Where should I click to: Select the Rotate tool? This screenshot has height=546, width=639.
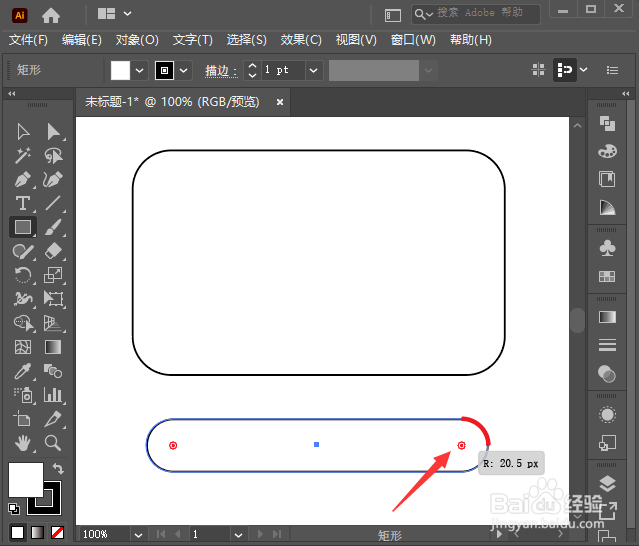click(x=23, y=275)
